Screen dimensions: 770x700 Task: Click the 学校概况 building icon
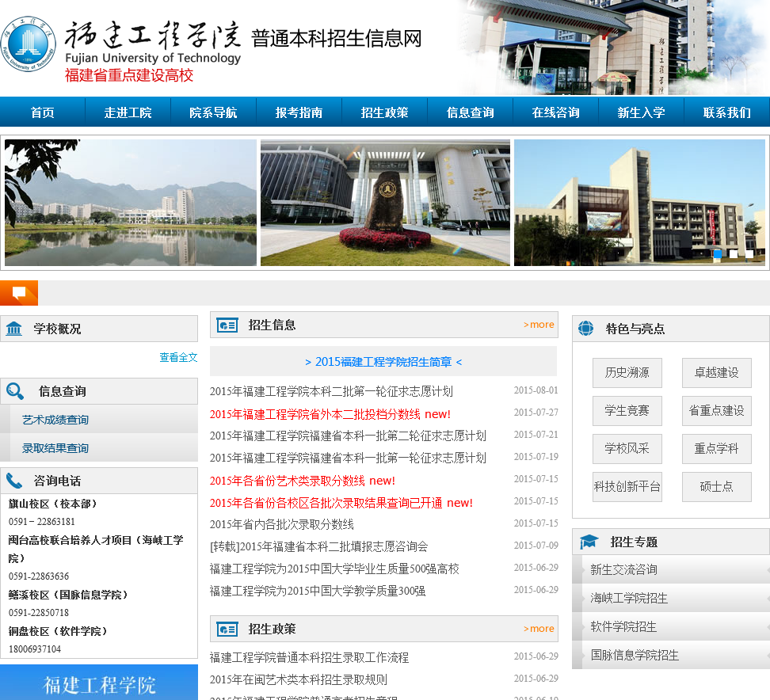tap(14, 329)
